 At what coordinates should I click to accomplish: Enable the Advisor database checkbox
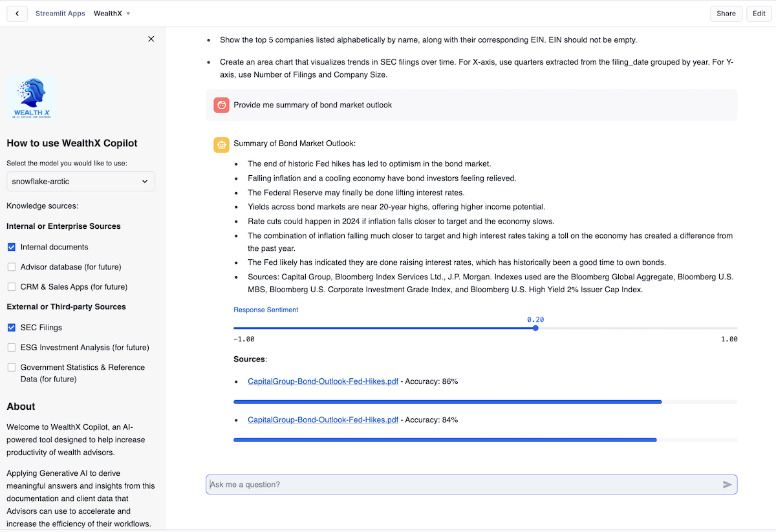tap(12, 267)
